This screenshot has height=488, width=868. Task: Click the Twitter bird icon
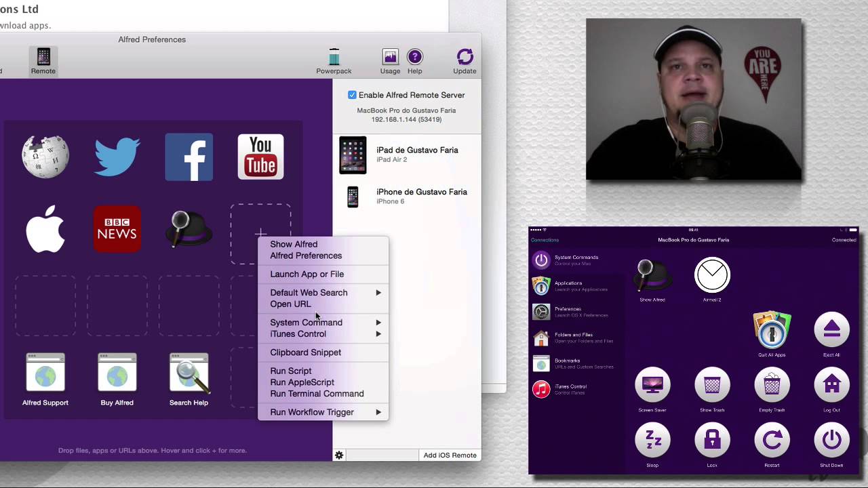pos(117,157)
